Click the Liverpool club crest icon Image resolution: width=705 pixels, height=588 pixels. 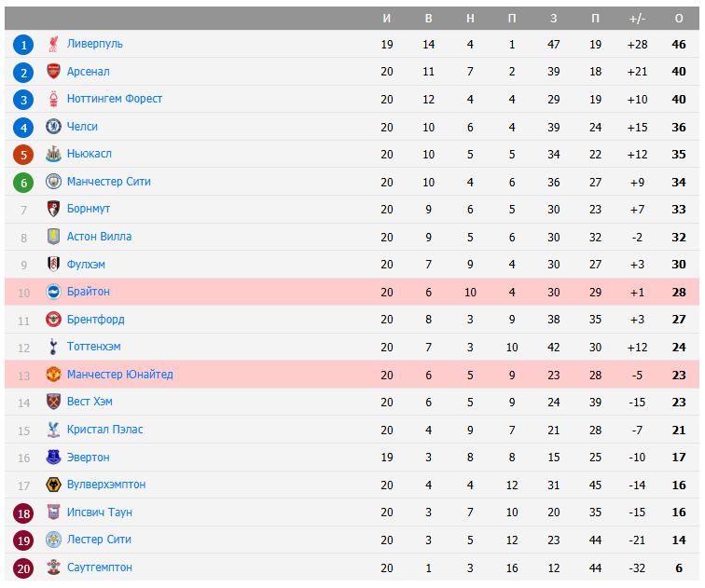pos(53,44)
